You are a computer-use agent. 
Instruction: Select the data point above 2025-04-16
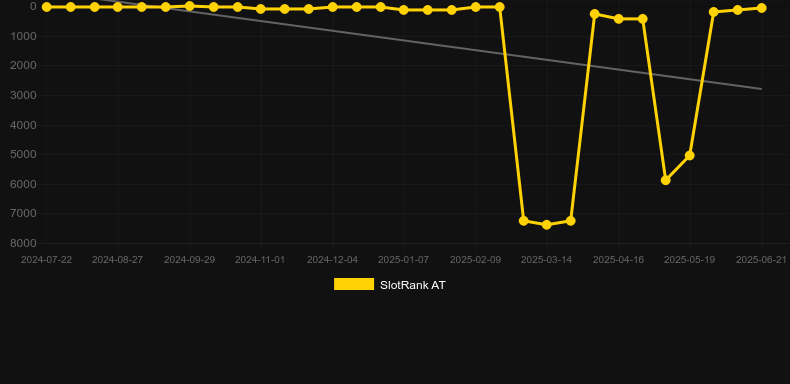pyautogui.click(x=619, y=19)
